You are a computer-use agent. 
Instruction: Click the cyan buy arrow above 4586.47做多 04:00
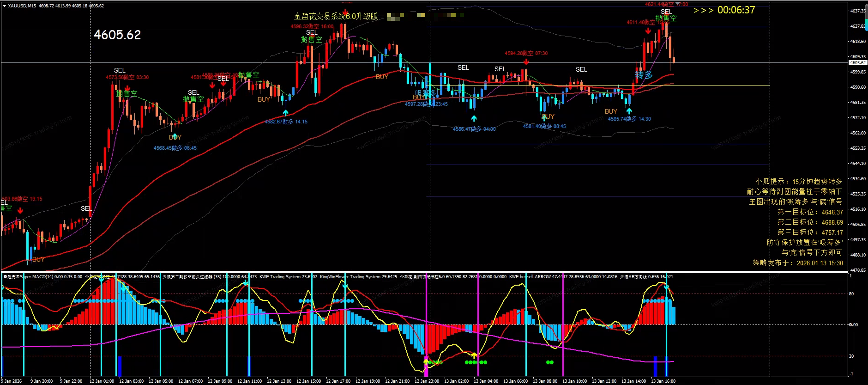pos(474,119)
